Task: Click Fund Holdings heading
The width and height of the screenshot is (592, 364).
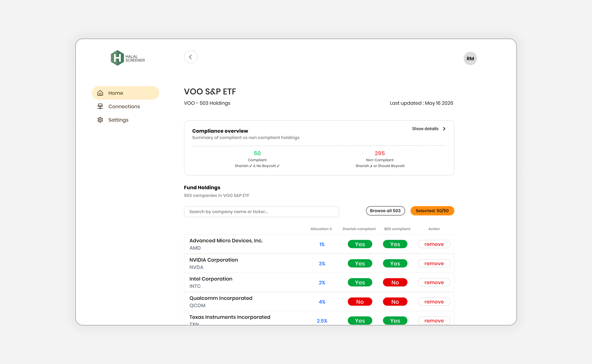Action: [202, 187]
